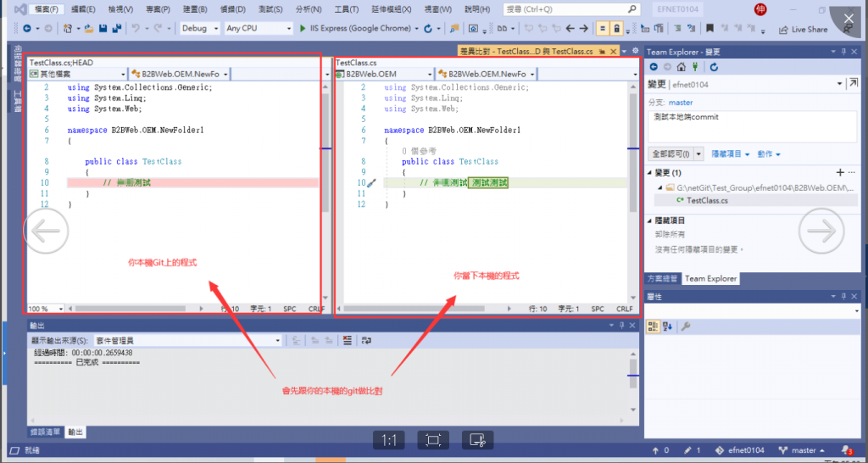Open the dropdown arrow next to 全部認可(I)
This screenshot has width=868, height=463.
(x=698, y=154)
